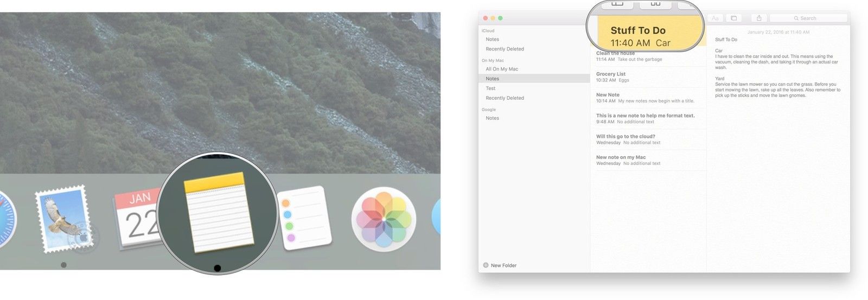Click the red close button of Notes
Screen dimensions: 868x300
click(x=486, y=18)
